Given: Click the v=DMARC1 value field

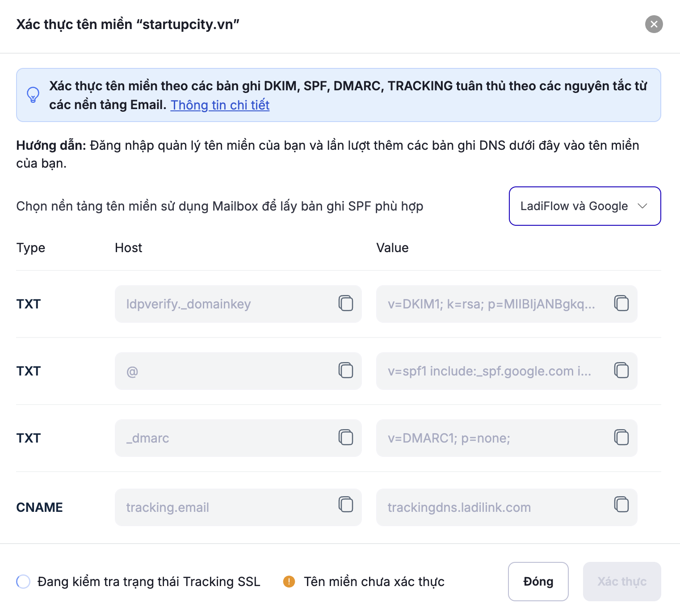Looking at the screenshot, I should (x=491, y=438).
